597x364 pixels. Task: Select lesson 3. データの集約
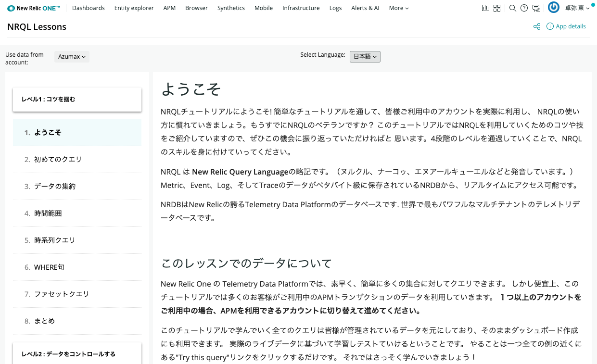(77, 187)
